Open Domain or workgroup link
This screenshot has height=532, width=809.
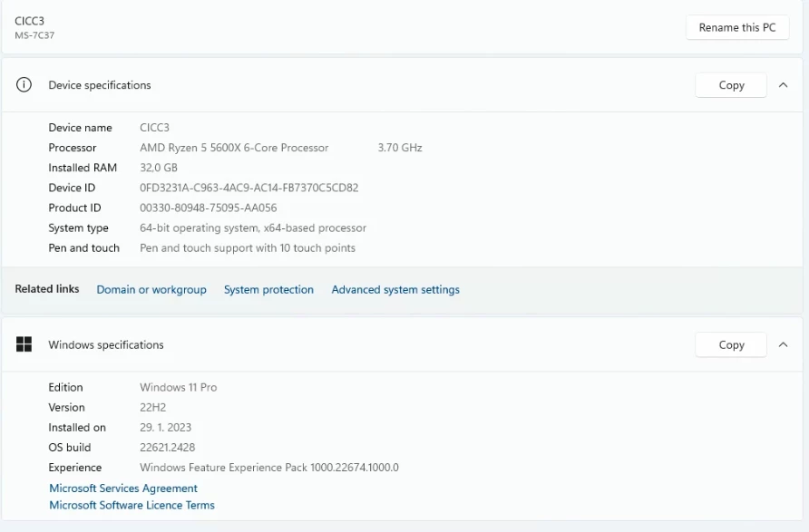tap(151, 290)
